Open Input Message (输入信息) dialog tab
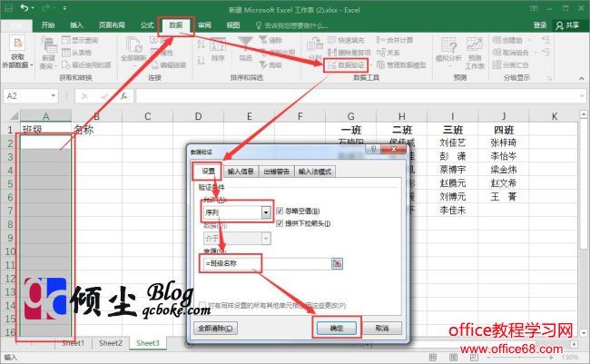Image resolution: width=590 pixels, height=364 pixels. [241, 172]
